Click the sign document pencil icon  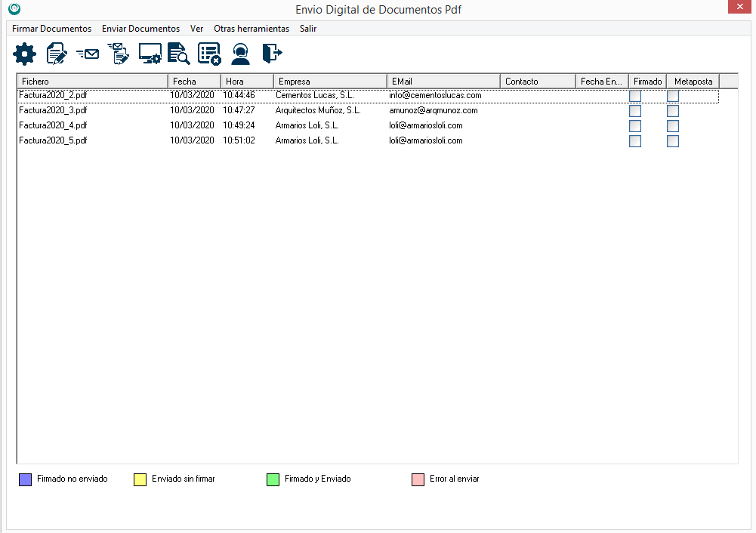[57, 54]
